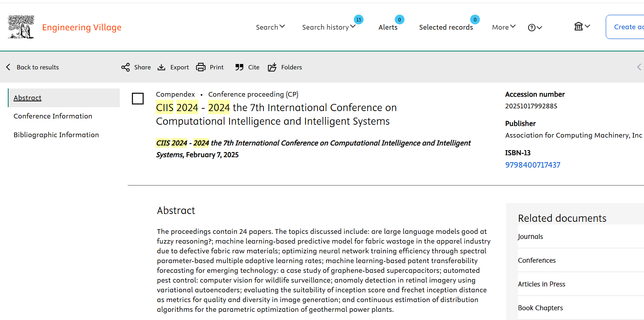Click the Export download icon

[x=161, y=67]
